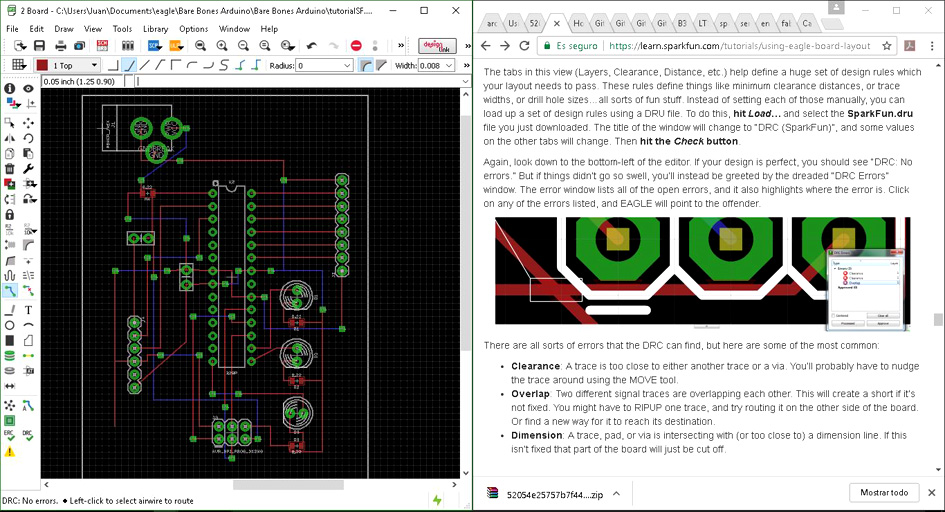Expand the command line history dropdown

[x=465, y=81]
